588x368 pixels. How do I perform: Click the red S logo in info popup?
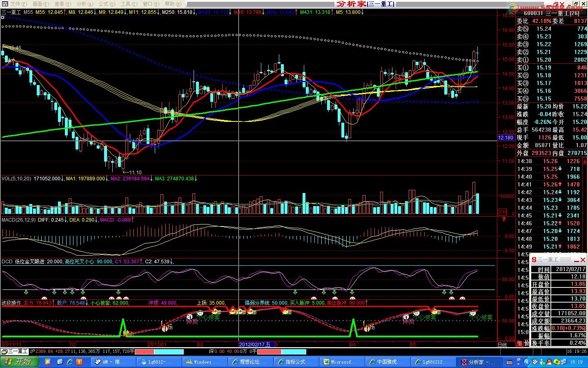(534, 260)
